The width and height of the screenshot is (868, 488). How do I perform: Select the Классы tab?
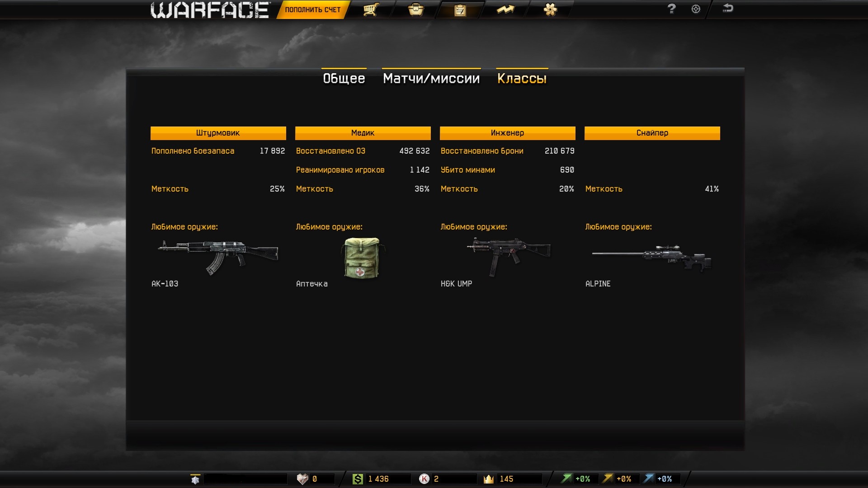(522, 78)
